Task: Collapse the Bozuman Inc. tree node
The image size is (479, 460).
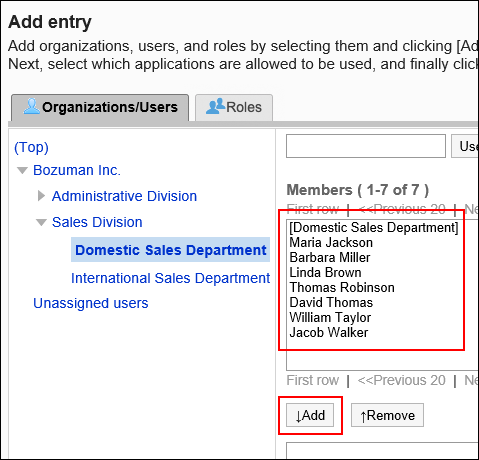Action: click(22, 171)
